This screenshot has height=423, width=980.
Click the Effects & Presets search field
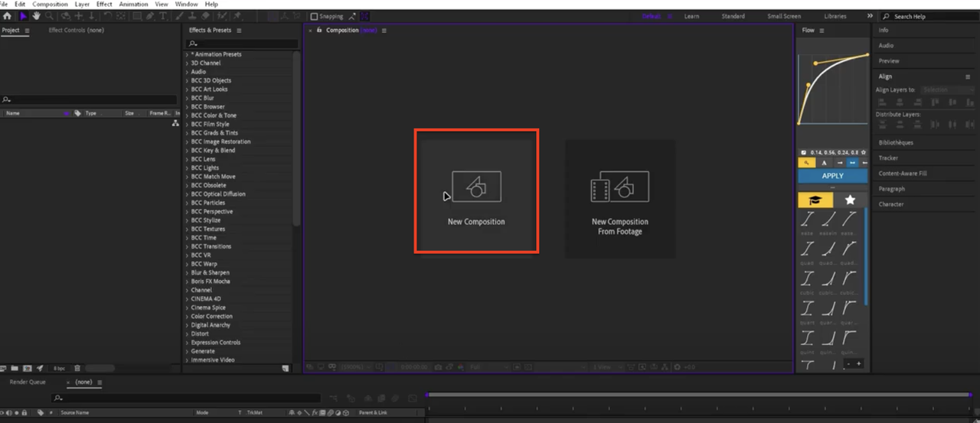(242, 44)
